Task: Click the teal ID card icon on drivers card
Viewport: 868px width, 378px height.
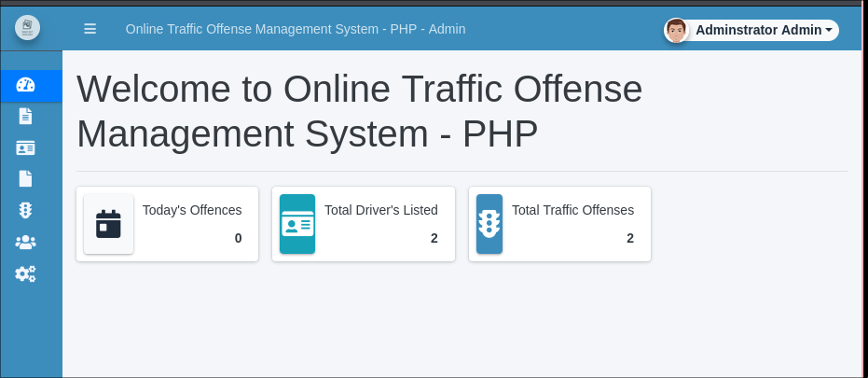Action: [x=297, y=224]
